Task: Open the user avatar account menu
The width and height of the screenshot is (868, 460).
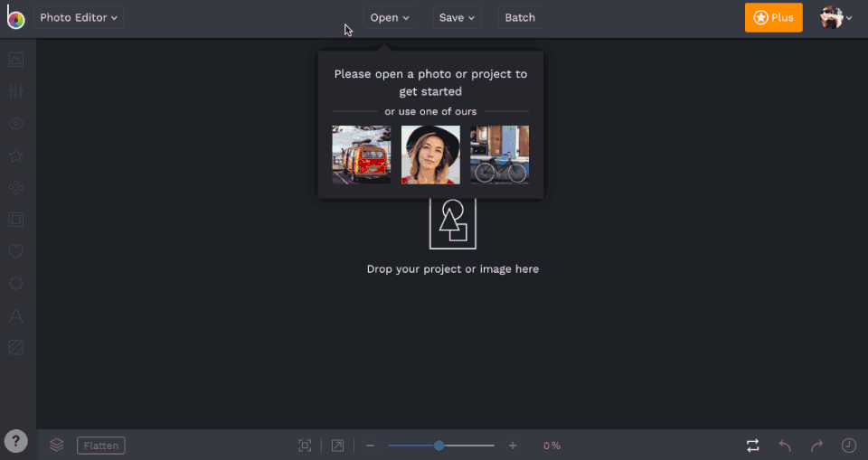Action: coord(835,18)
